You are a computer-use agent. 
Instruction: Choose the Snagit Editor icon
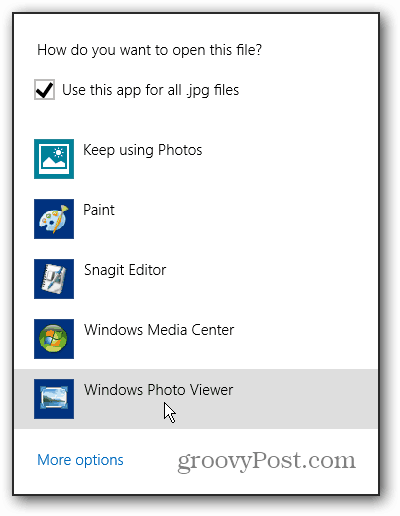point(54,279)
